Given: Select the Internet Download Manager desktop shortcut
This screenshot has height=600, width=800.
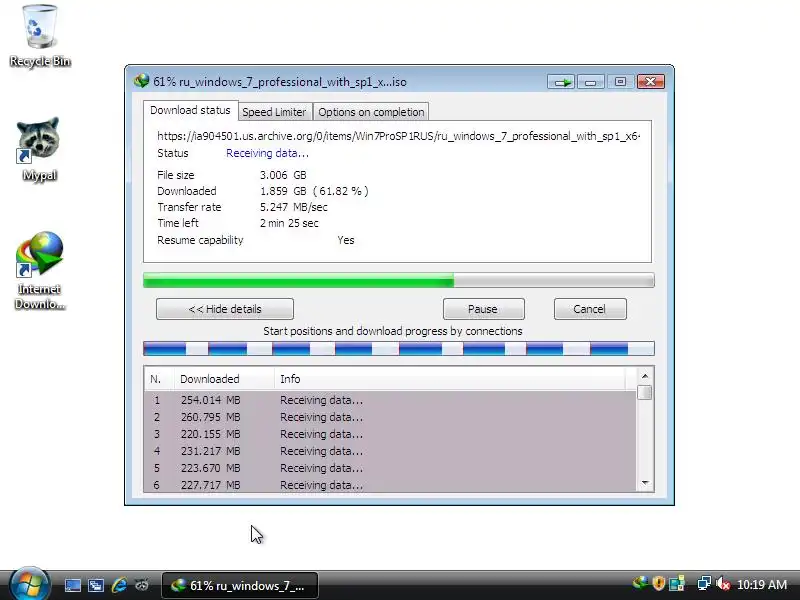Looking at the screenshot, I should point(39,270).
